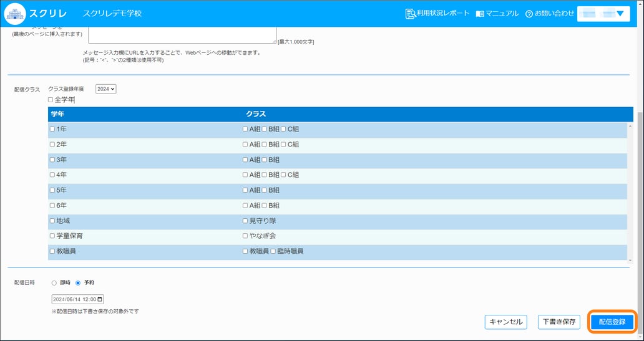Expand the user account dropdown arrow
Screen dimensions: 644x341
pos(619,14)
